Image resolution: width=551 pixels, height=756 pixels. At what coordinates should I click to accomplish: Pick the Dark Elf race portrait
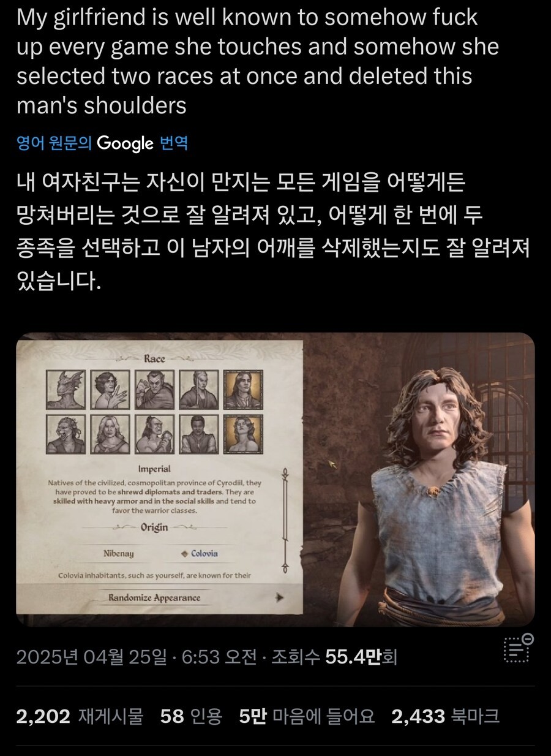click(155, 390)
